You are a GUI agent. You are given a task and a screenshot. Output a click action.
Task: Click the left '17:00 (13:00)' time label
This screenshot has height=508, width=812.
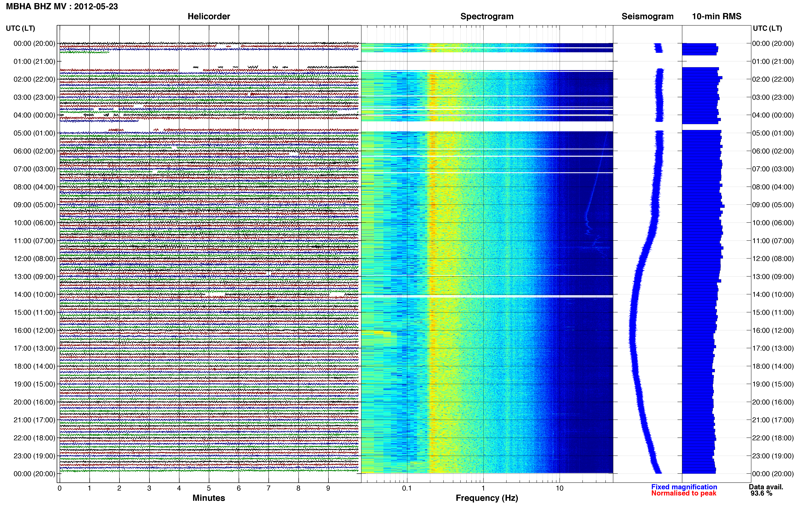pyautogui.click(x=34, y=348)
